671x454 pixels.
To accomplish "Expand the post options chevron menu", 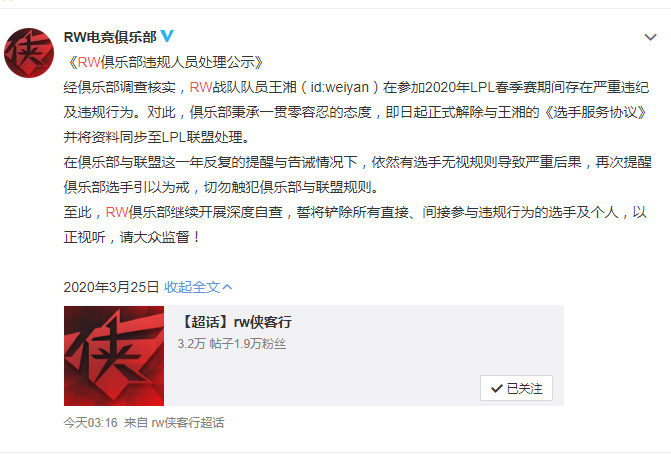I will (x=650, y=38).
